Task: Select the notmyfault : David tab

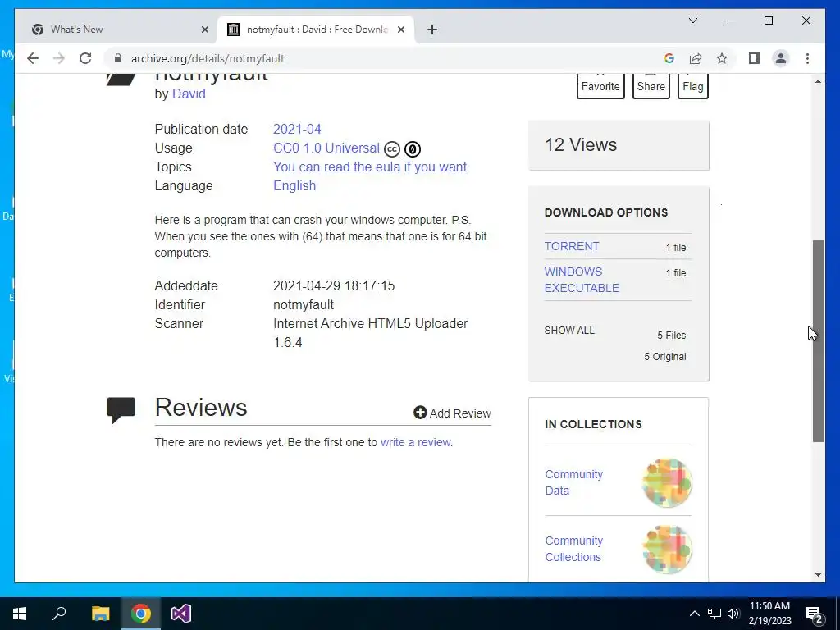Action: tap(316, 30)
